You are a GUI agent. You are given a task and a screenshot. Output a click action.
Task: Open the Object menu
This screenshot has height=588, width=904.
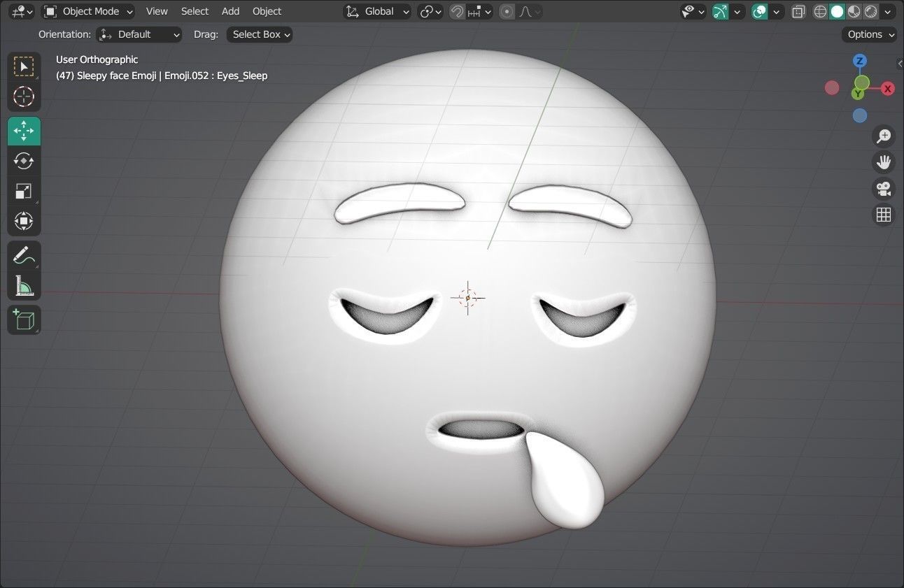tap(267, 11)
